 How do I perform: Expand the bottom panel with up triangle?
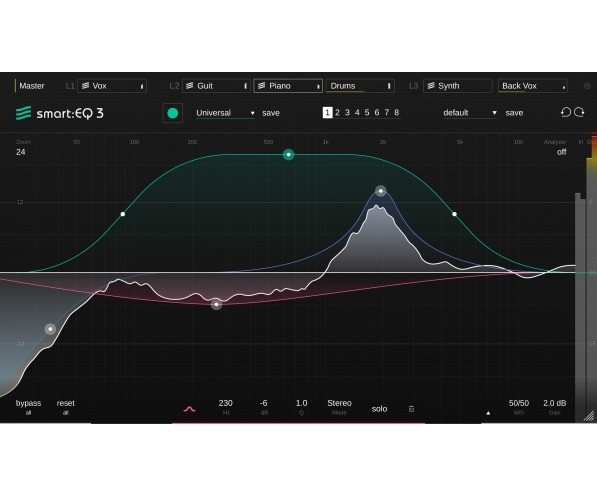coord(488,413)
